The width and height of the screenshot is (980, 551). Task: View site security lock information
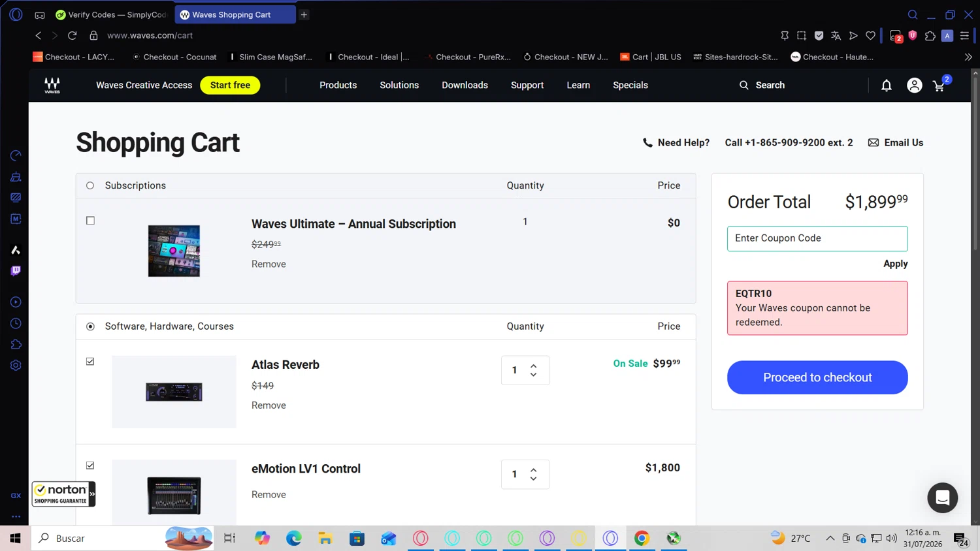[x=93, y=35]
